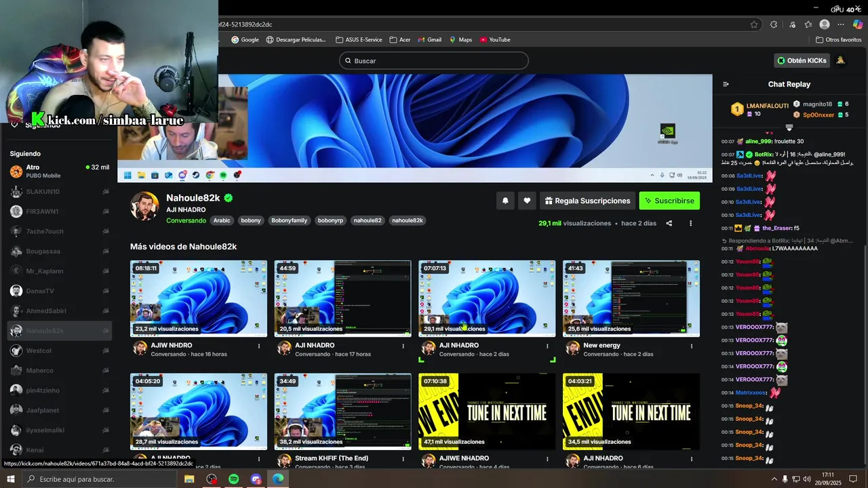The height and width of the screenshot is (488, 868).
Task: Click magnito18 in gift leaderboard
Action: (817, 104)
